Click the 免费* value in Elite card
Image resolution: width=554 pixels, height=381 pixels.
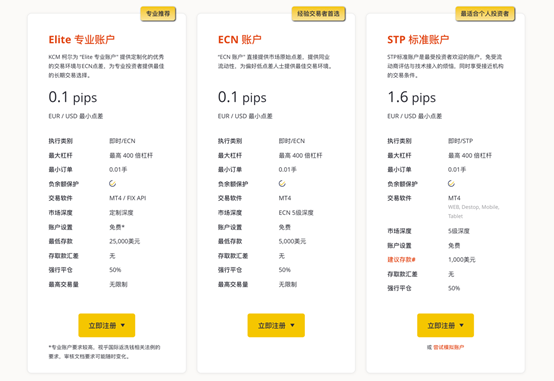coord(117,227)
